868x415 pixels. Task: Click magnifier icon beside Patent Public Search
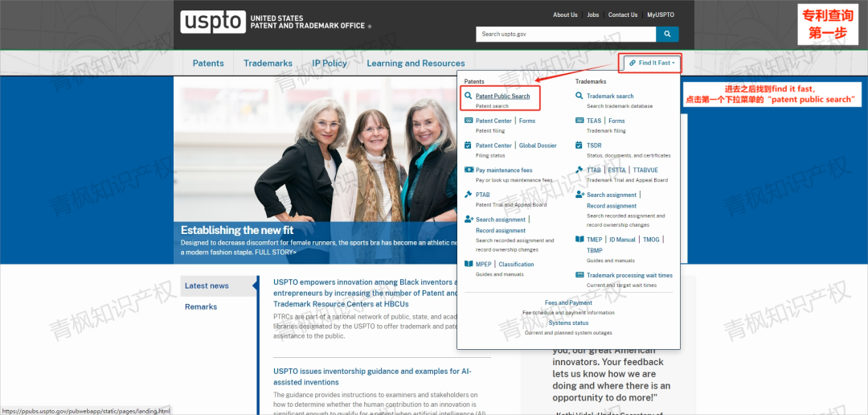tap(469, 96)
